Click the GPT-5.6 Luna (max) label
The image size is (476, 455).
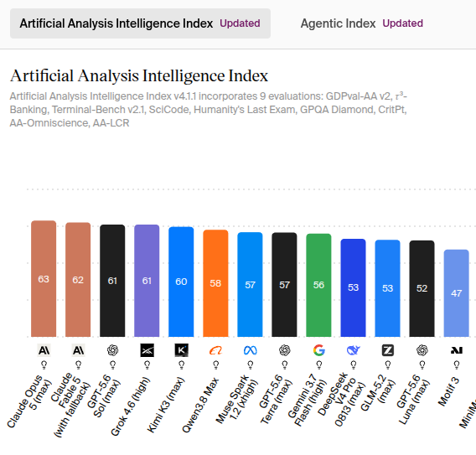click(413, 400)
